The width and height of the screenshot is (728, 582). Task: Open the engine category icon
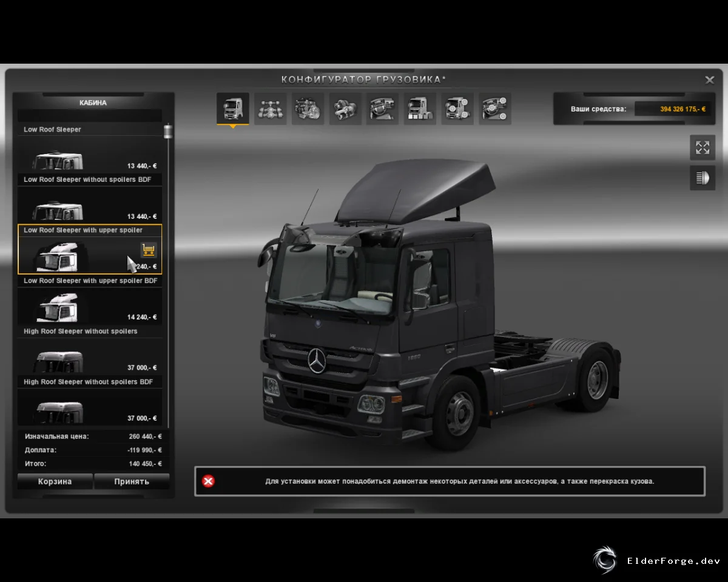pyautogui.click(x=308, y=109)
